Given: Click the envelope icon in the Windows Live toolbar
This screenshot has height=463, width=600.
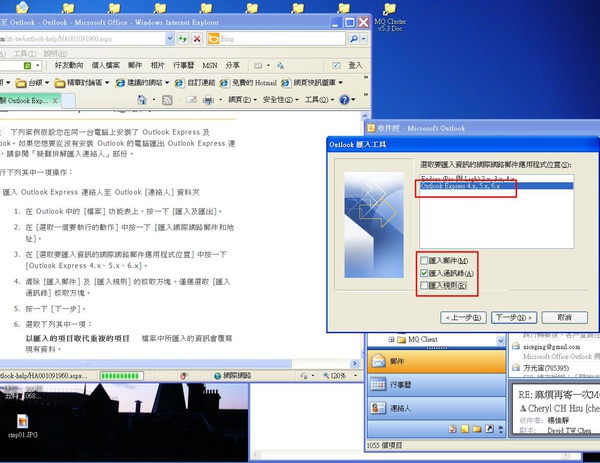Looking at the screenshot, I should coord(258,65).
